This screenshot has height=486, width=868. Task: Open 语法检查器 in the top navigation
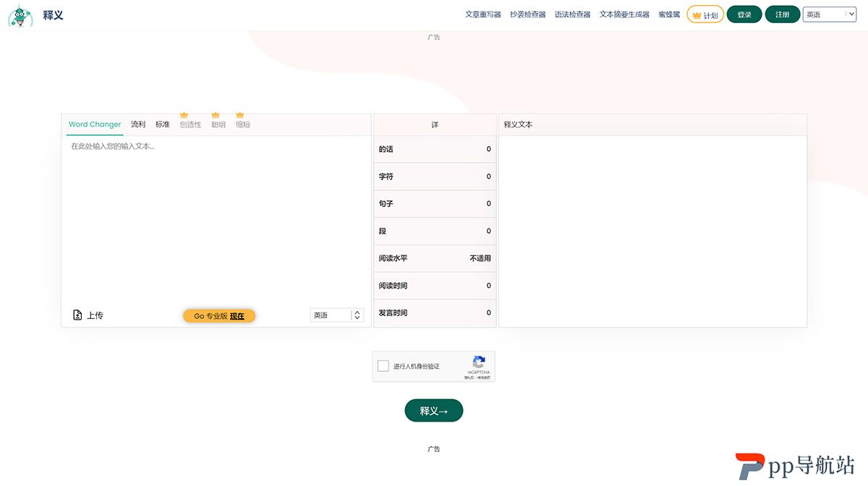(573, 14)
